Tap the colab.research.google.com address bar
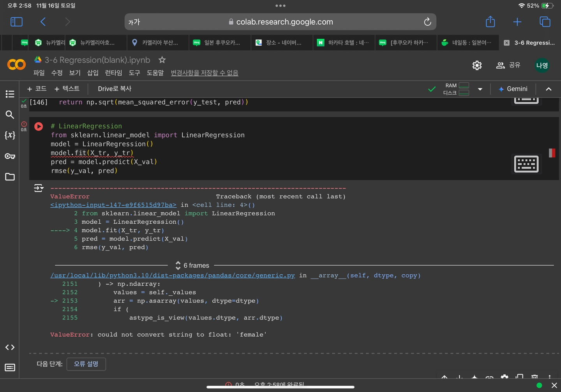The width and height of the screenshot is (561, 392). pyautogui.click(x=280, y=22)
